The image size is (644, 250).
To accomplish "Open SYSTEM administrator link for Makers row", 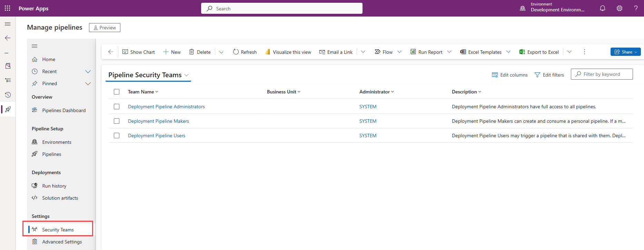I will pos(368,121).
